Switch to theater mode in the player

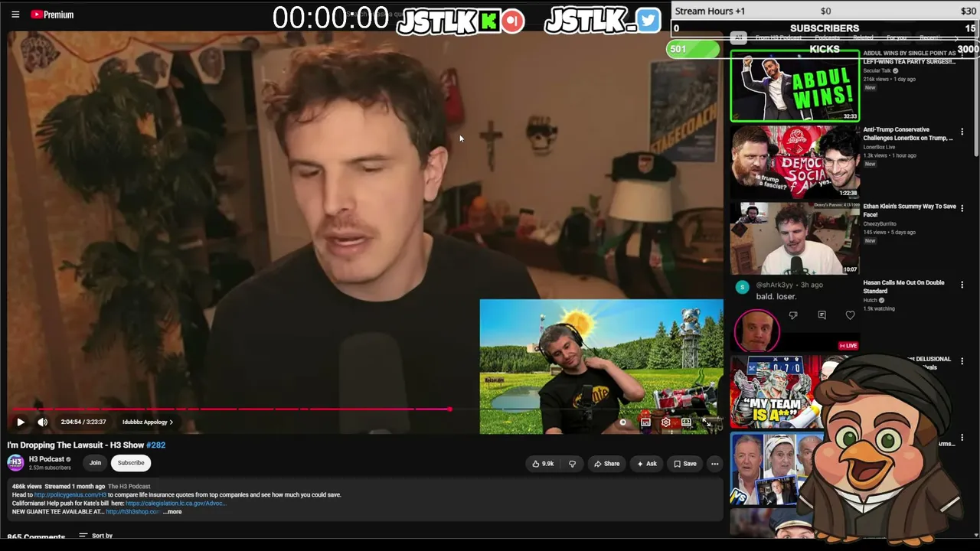686,422
